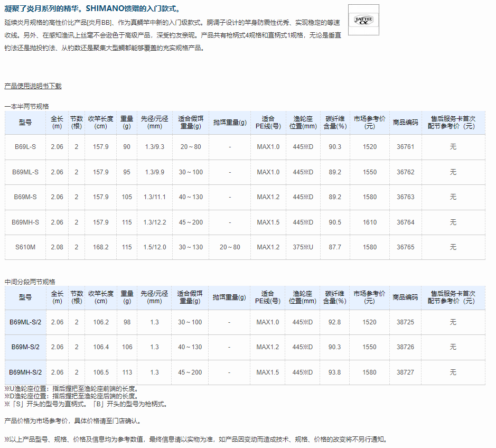Click the tip/butt diameter value 1.3/11.1
This screenshot has height=448, width=496.
[x=155, y=197]
